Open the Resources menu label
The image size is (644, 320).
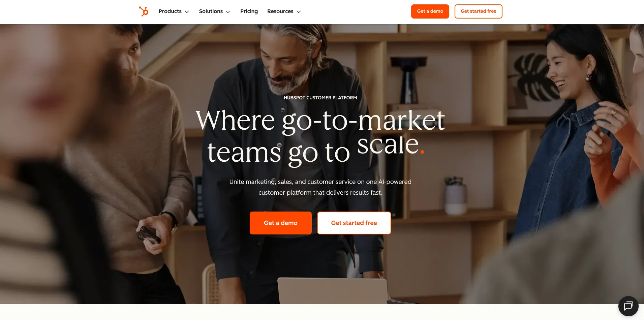(x=280, y=11)
